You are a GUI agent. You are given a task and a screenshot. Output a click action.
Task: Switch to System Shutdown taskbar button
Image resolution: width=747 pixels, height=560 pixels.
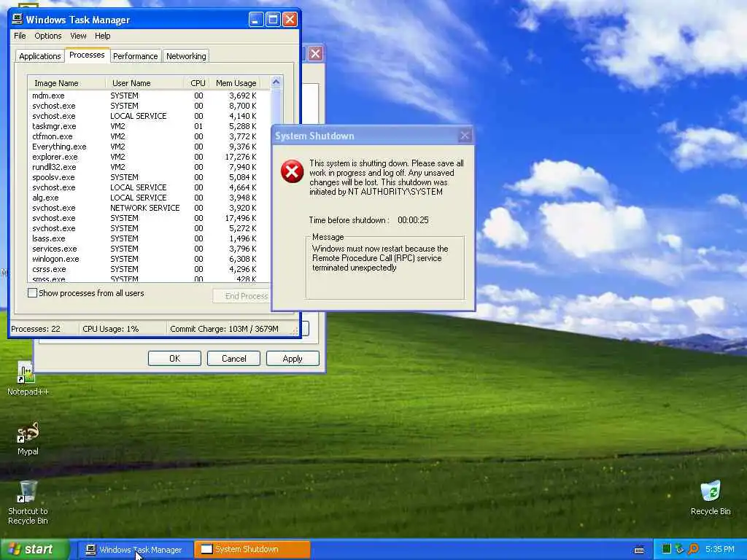pos(252,550)
